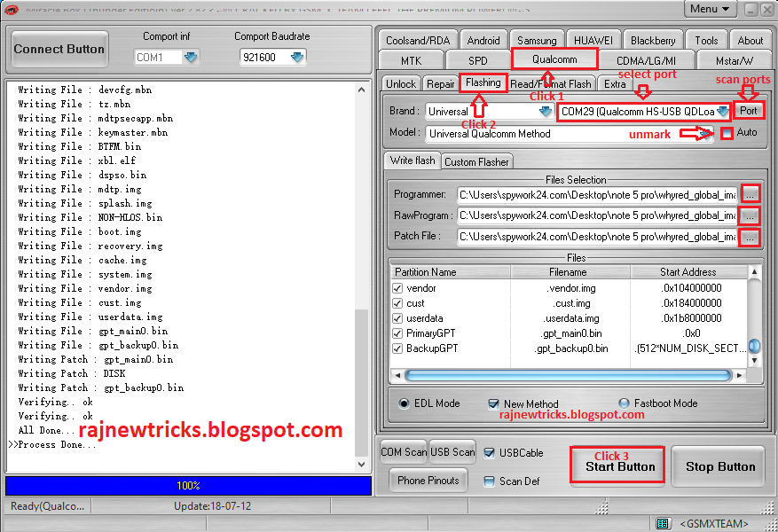Viewport: 778px width, 532px height.
Task: Click the RawProgram file path field
Action: click(x=597, y=215)
